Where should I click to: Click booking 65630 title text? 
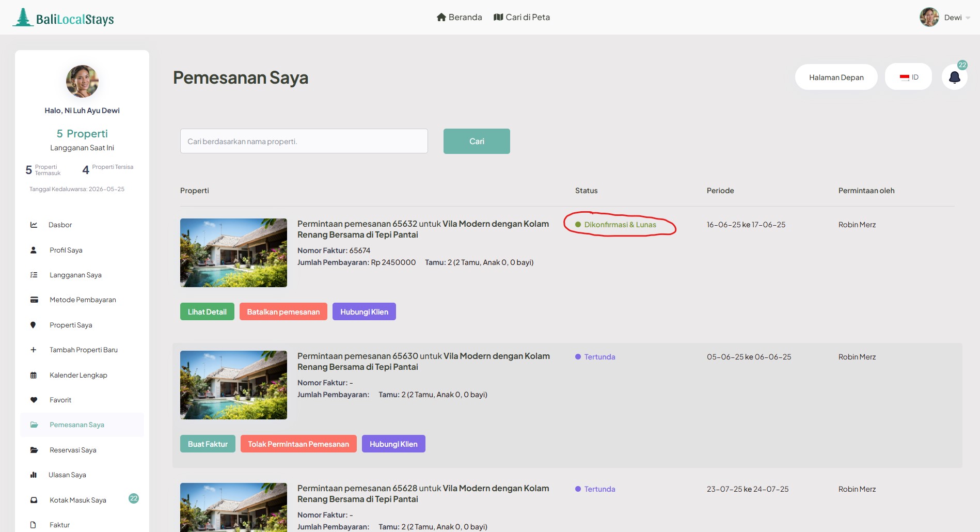click(423, 361)
